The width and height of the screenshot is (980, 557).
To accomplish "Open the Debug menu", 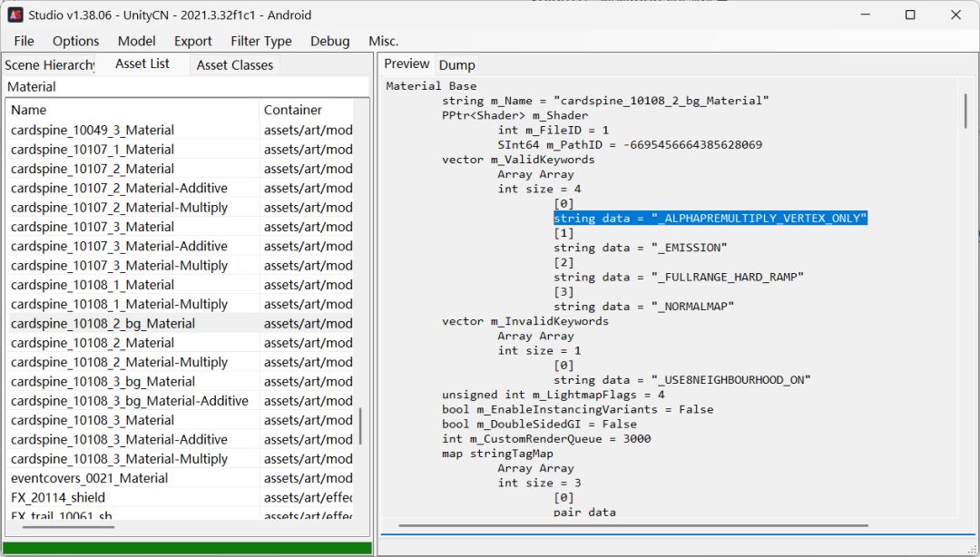I will (330, 41).
